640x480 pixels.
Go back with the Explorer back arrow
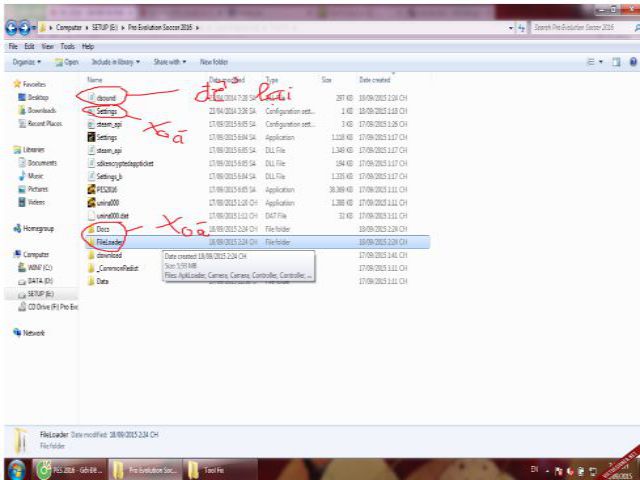click(11, 28)
